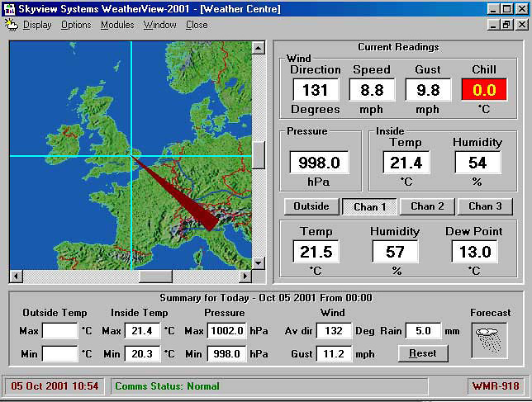Click the empty Outside Temp Max field
Viewport: 532px width, 402px height.
pyautogui.click(x=60, y=331)
